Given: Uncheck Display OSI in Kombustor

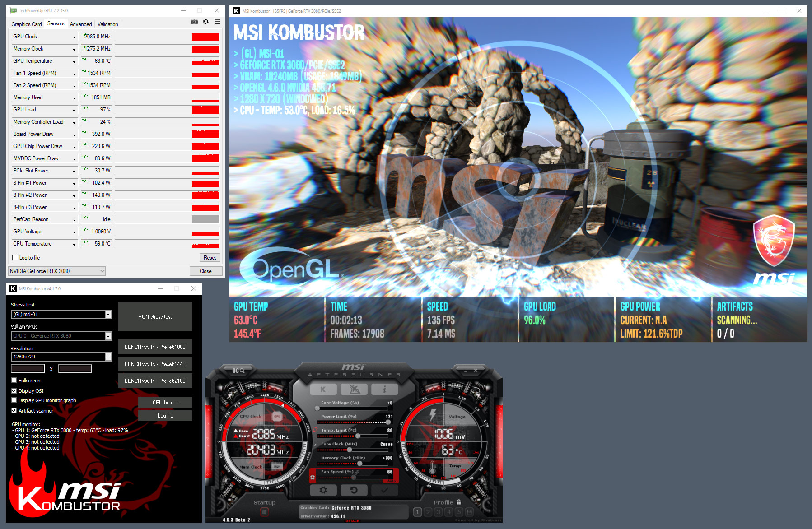Looking at the screenshot, I should click(14, 391).
